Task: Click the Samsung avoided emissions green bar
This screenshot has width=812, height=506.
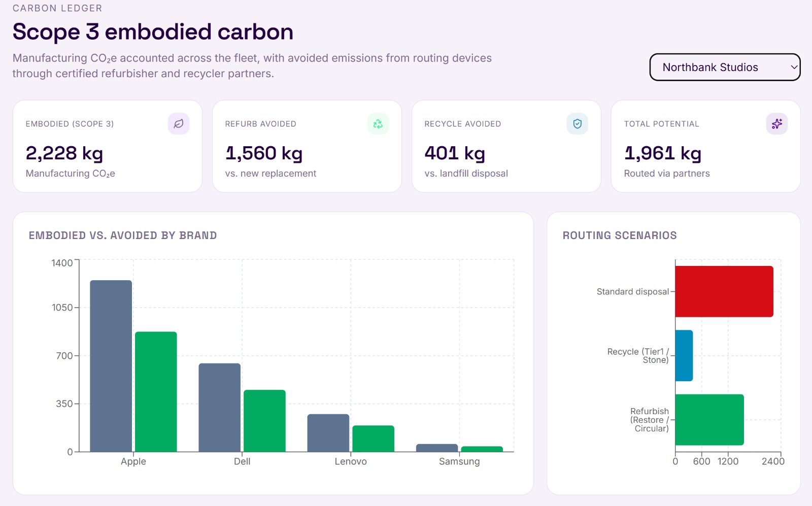Action: pyautogui.click(x=482, y=449)
